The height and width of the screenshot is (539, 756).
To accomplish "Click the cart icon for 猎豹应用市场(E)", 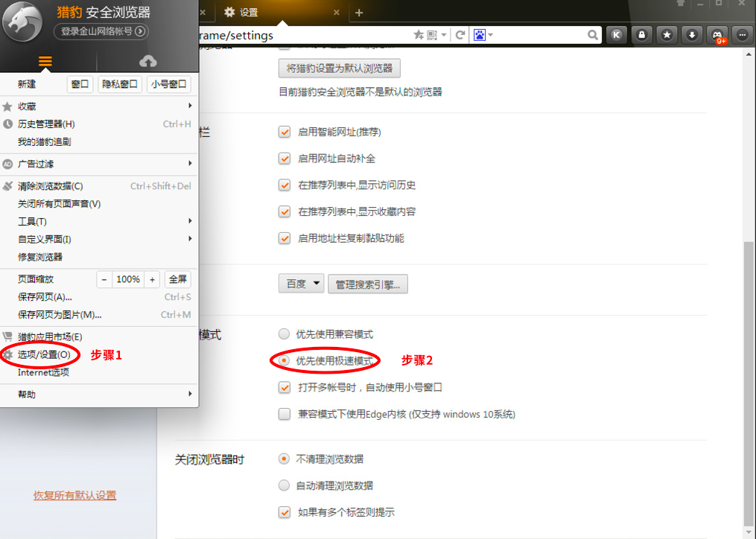I will [x=7, y=337].
